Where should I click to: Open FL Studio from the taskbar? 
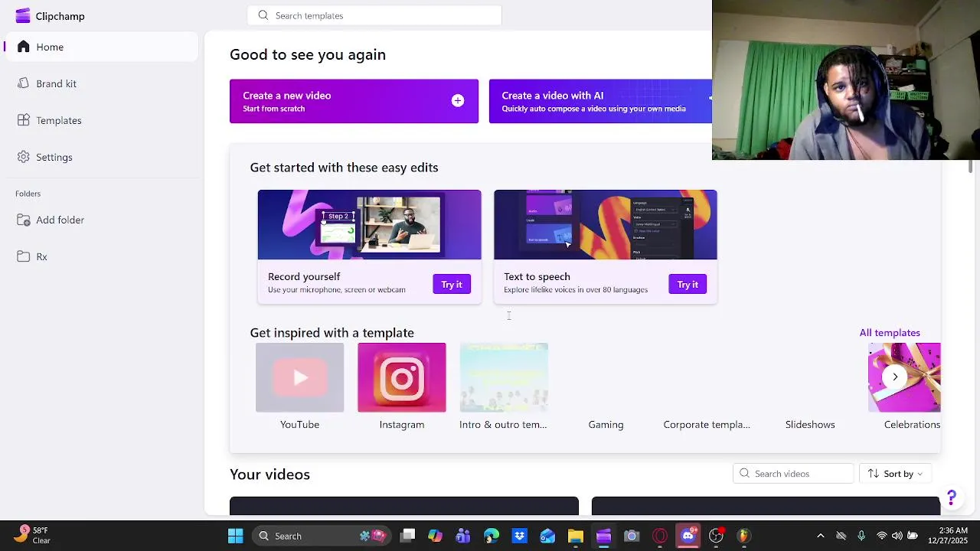tap(743, 536)
